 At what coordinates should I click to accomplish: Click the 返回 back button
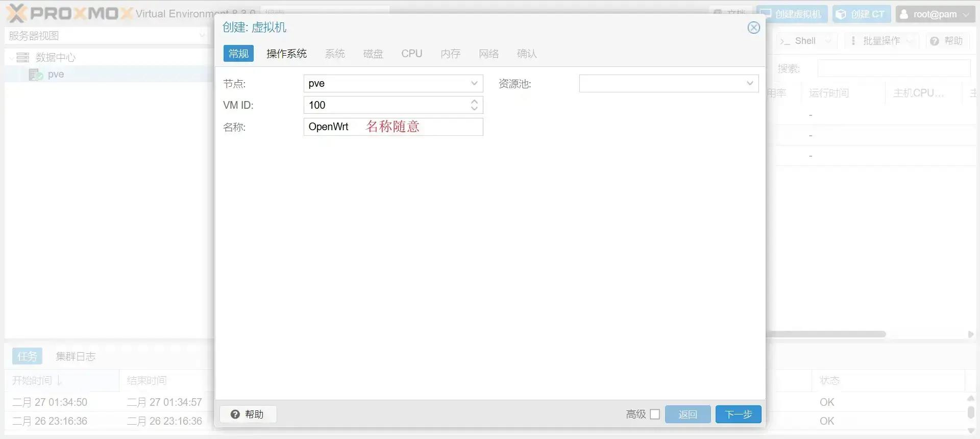(688, 414)
